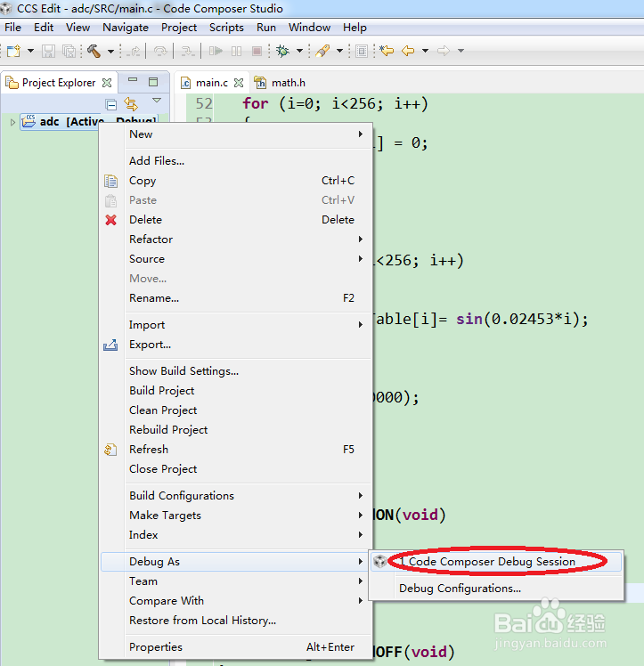644x666 pixels.
Task: Select Rebuild Project menu entry
Action: 236,429
